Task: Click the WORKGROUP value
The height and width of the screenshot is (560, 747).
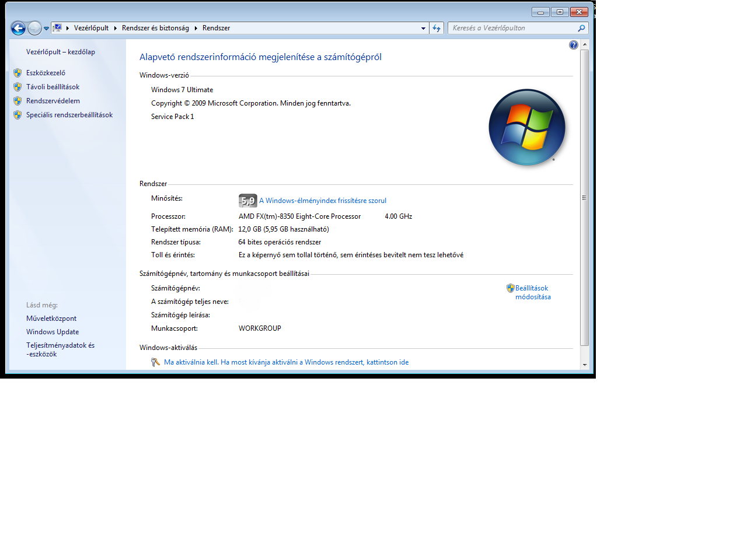Action: click(260, 328)
